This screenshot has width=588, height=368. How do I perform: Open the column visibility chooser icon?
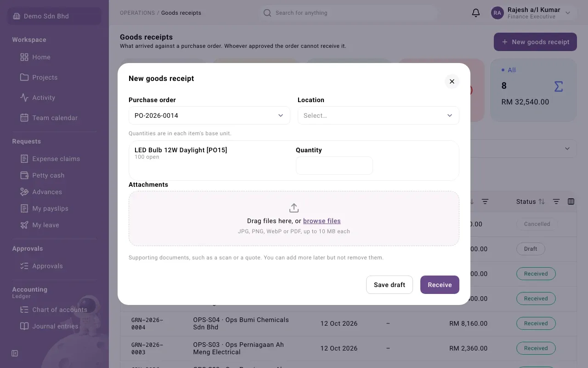[x=571, y=201]
